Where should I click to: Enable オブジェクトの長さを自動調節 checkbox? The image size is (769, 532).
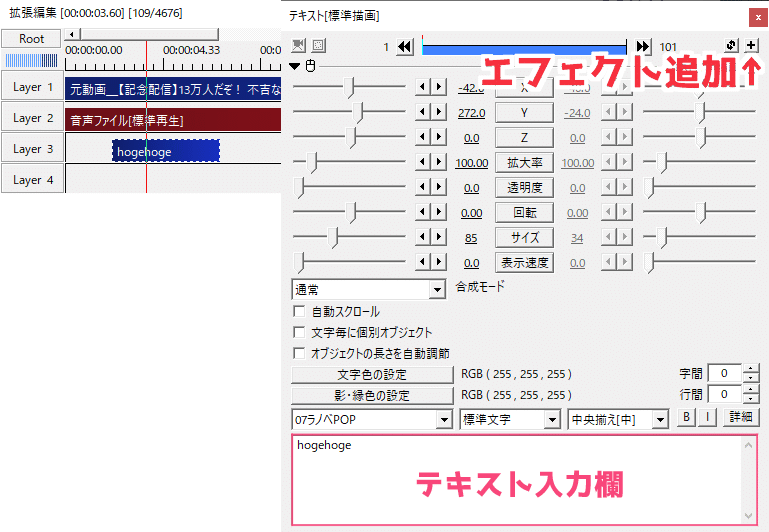[x=299, y=353]
